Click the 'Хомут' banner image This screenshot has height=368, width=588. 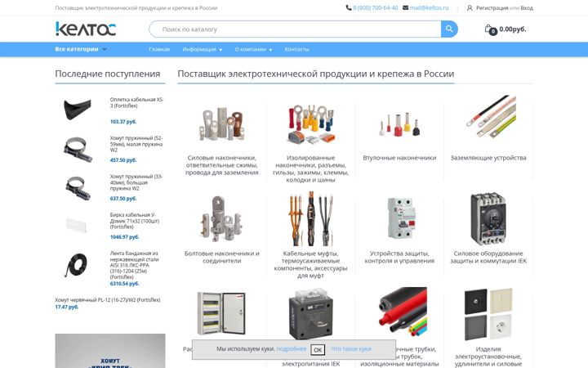pos(110,351)
